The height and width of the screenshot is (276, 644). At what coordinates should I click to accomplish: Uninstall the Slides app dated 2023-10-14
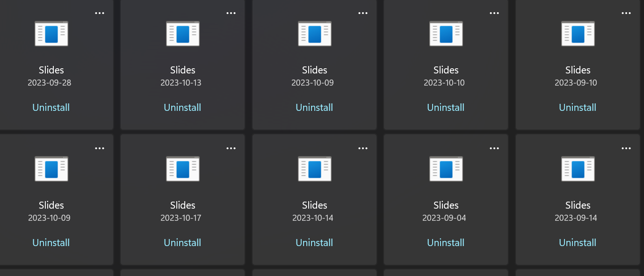pos(314,243)
